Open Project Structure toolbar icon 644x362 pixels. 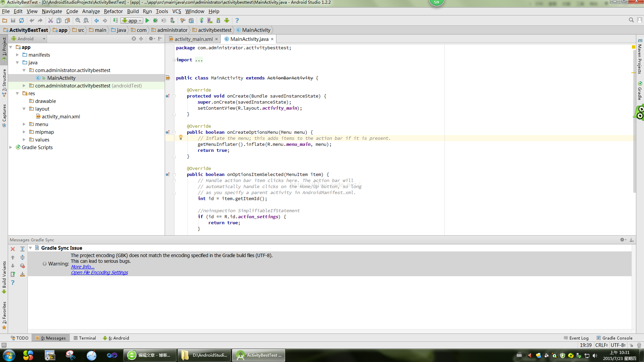click(191, 20)
